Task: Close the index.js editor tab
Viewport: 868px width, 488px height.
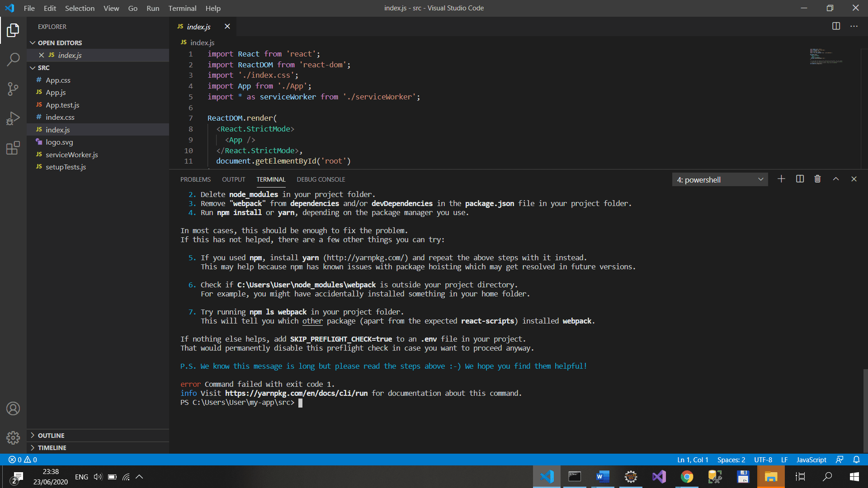Action: [227, 26]
